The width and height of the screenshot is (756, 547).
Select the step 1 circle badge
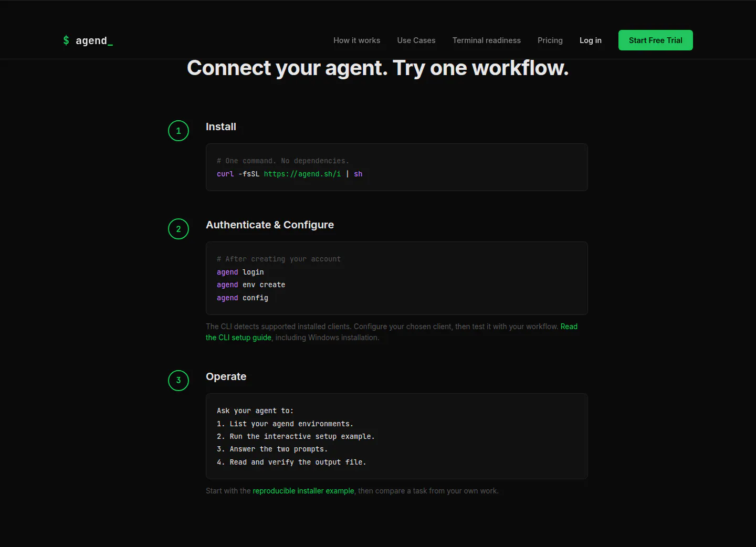[178, 131]
